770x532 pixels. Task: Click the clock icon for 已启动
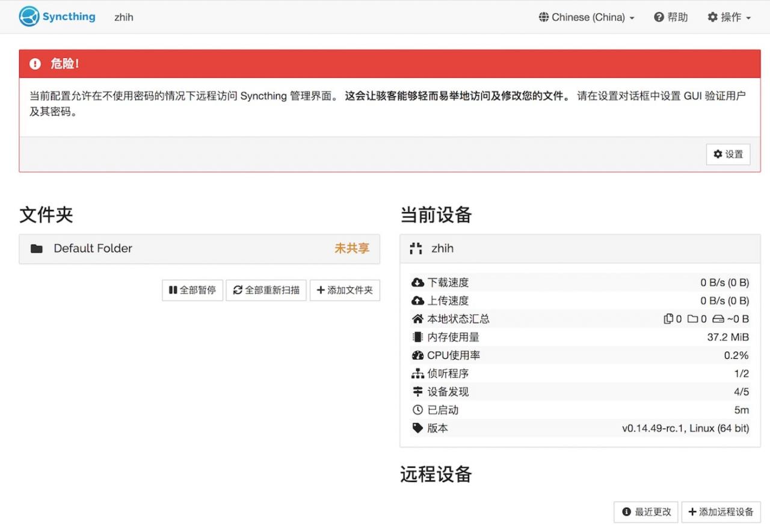417,410
